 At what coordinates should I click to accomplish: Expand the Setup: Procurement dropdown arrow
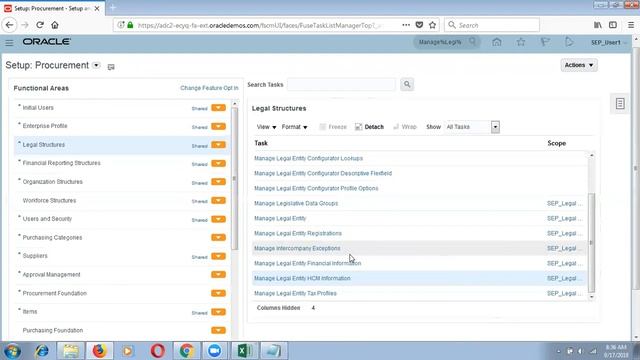coord(96,65)
